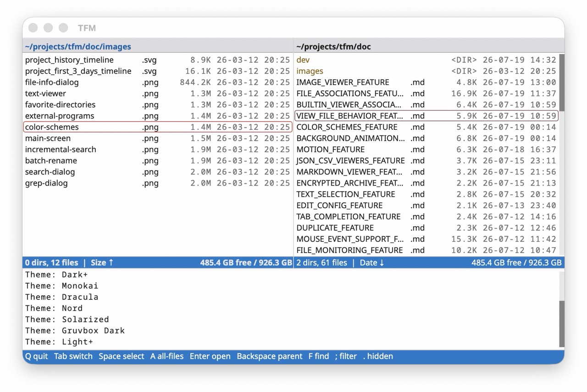Click the 'Theme: Solarized' log line
Image resolution: width=587 pixels, height=392 pixels.
coord(67,320)
